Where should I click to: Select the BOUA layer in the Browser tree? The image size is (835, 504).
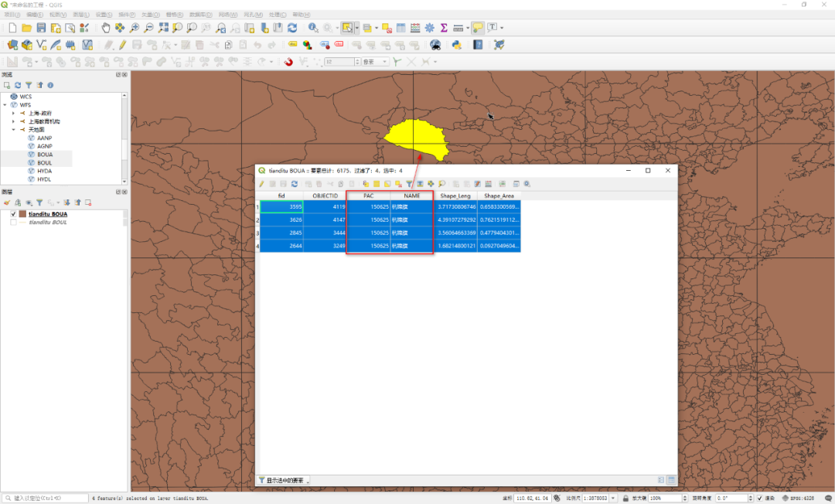[x=45, y=155]
